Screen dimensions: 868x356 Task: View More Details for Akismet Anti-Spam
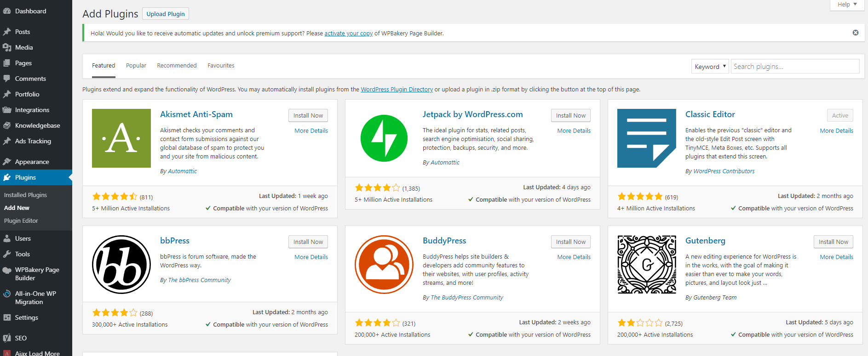pyautogui.click(x=311, y=130)
